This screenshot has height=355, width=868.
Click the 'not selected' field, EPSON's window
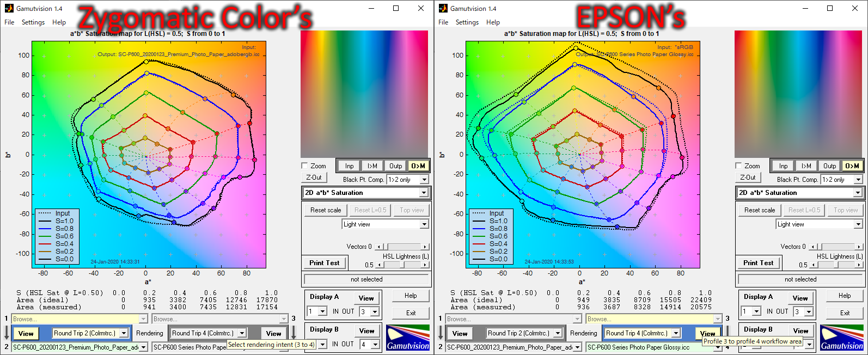(800, 279)
